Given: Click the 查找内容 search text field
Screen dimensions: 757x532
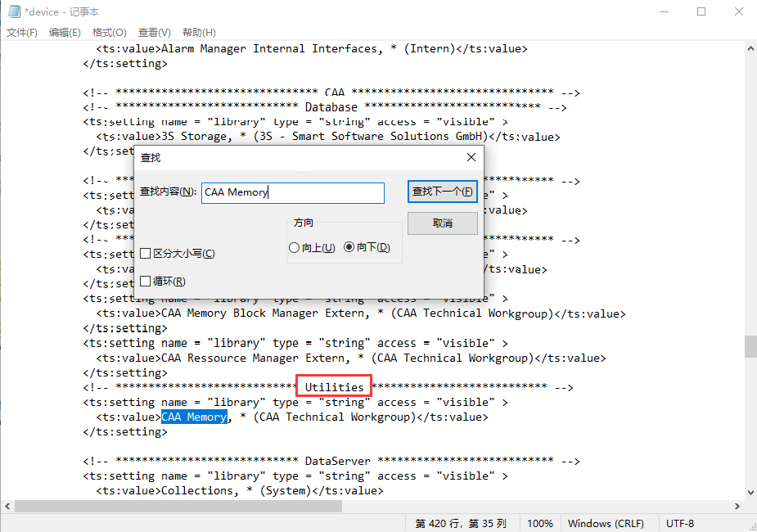Looking at the screenshot, I should point(292,192).
